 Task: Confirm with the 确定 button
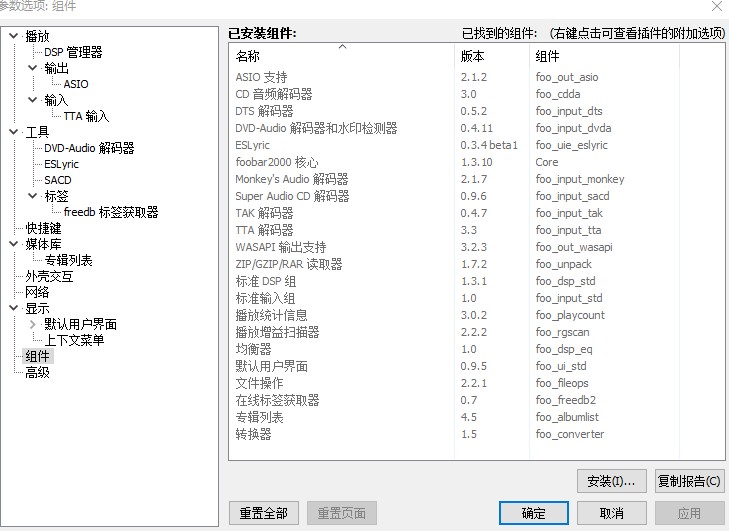point(534,513)
